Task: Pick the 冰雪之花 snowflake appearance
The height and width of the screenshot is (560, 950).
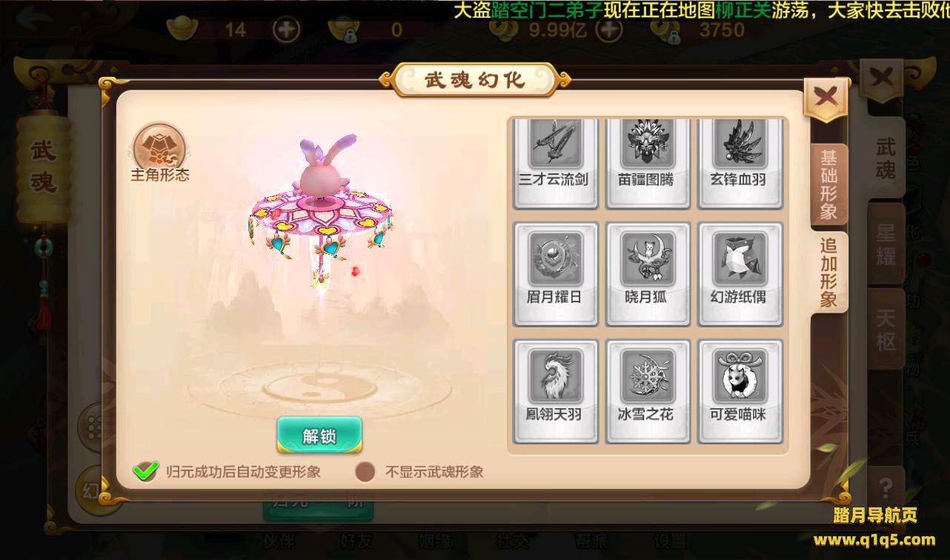Action: (648, 392)
